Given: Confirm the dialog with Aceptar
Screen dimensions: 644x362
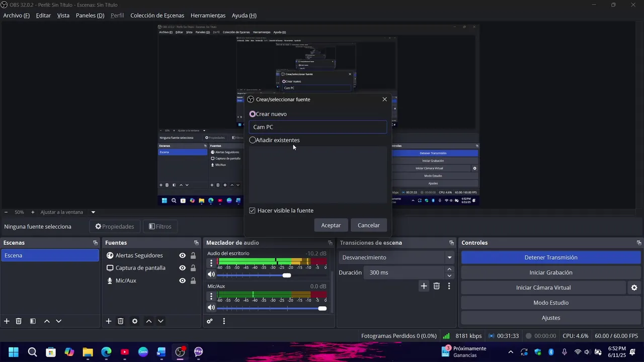Looking at the screenshot, I should [331, 225].
